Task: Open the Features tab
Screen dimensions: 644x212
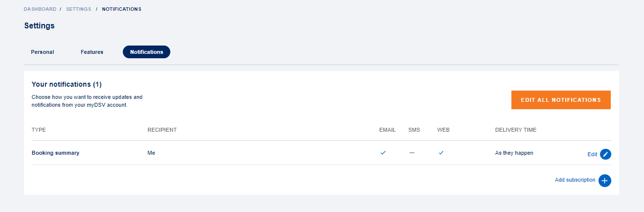Action: [92, 52]
